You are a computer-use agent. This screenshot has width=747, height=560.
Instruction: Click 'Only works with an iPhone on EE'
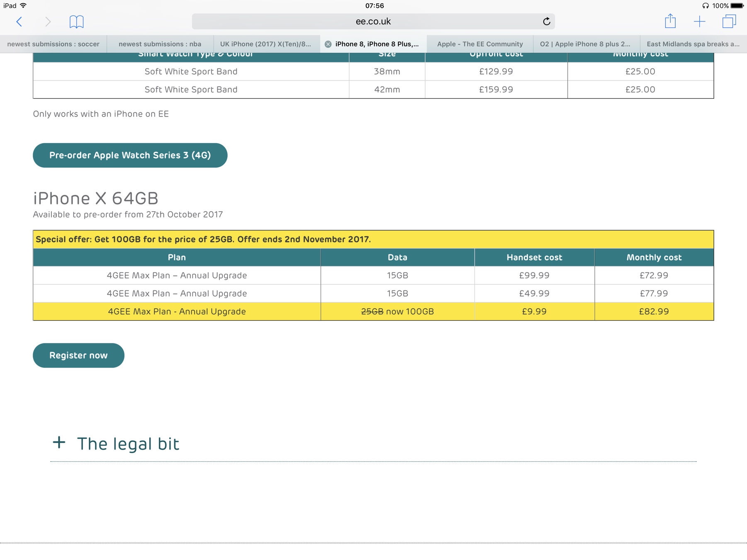tap(101, 114)
